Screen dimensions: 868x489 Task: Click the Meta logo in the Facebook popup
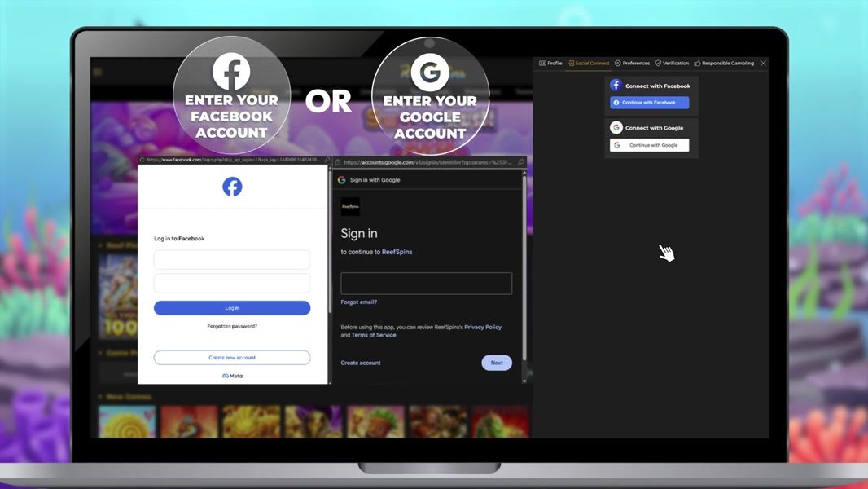(x=233, y=376)
